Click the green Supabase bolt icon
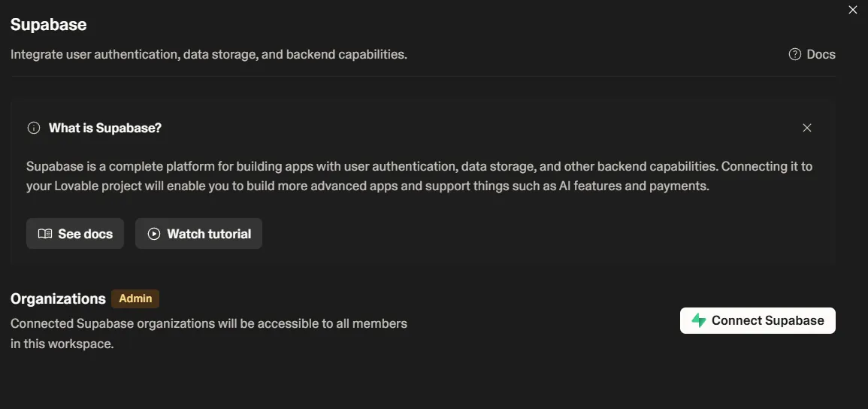 699,320
